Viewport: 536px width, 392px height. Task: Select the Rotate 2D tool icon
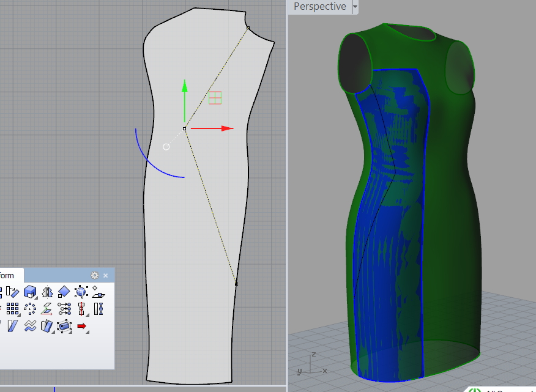(12, 292)
